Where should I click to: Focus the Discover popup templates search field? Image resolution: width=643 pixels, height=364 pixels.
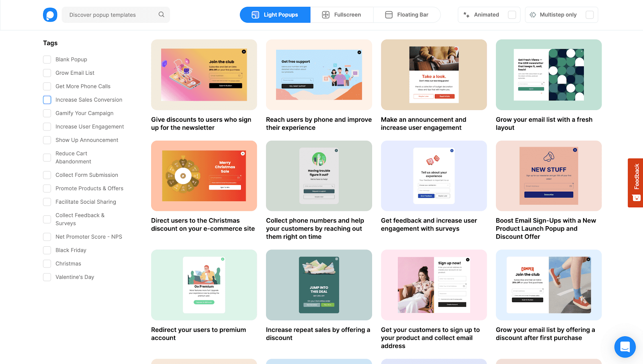coord(111,15)
